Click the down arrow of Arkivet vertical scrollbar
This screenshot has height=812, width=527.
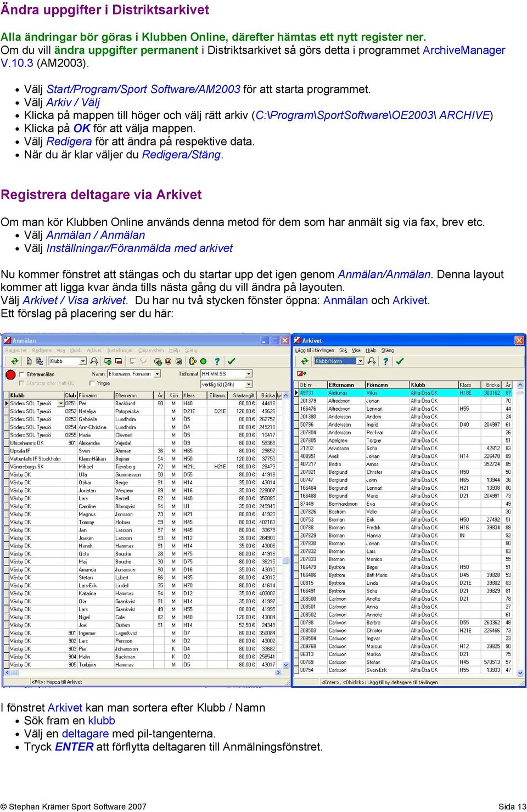520,673
